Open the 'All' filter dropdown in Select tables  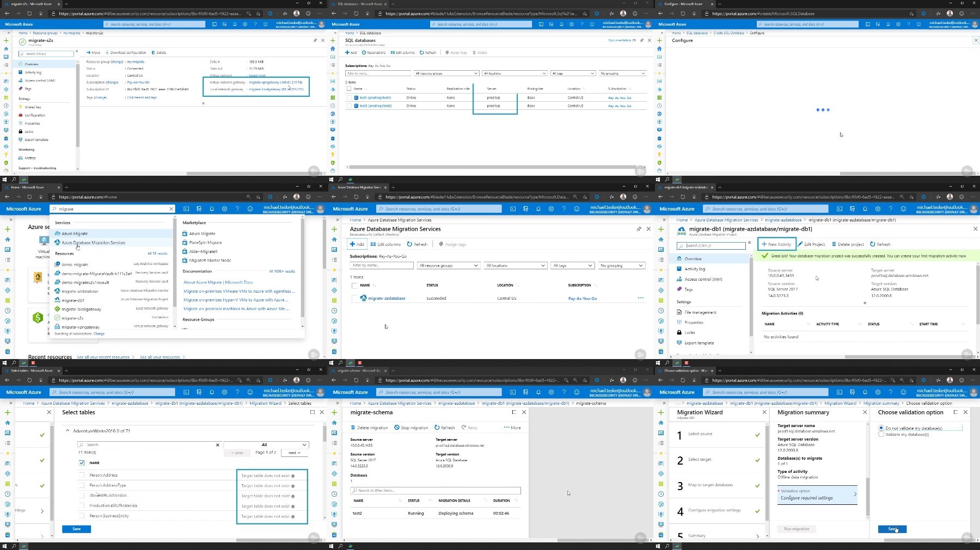[266, 445]
